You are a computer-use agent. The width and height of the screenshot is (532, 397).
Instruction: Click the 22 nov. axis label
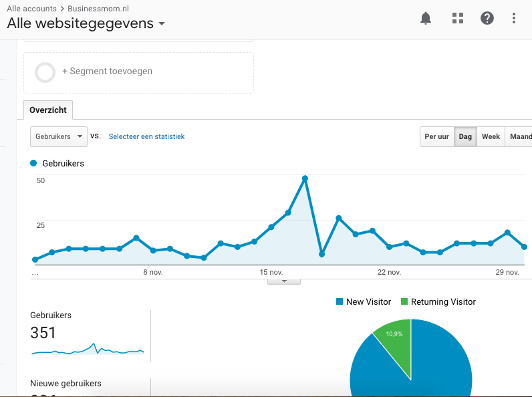[x=389, y=272]
